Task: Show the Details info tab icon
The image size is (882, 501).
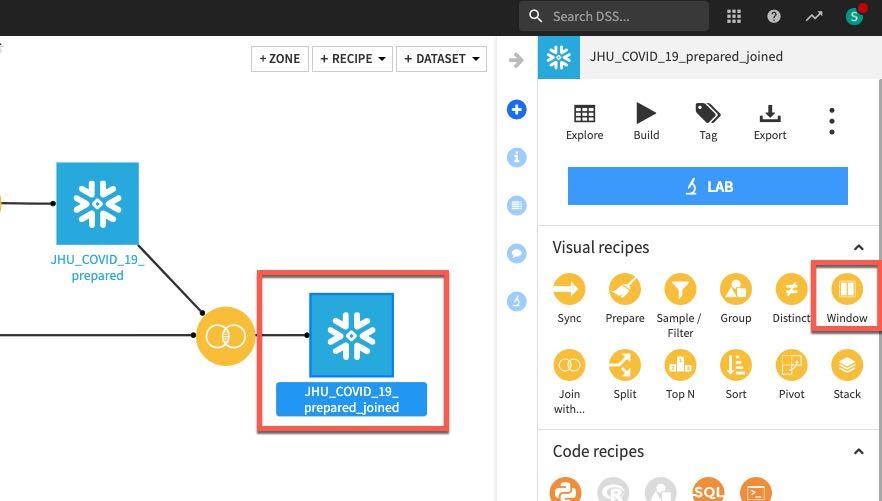Action: 516,157
